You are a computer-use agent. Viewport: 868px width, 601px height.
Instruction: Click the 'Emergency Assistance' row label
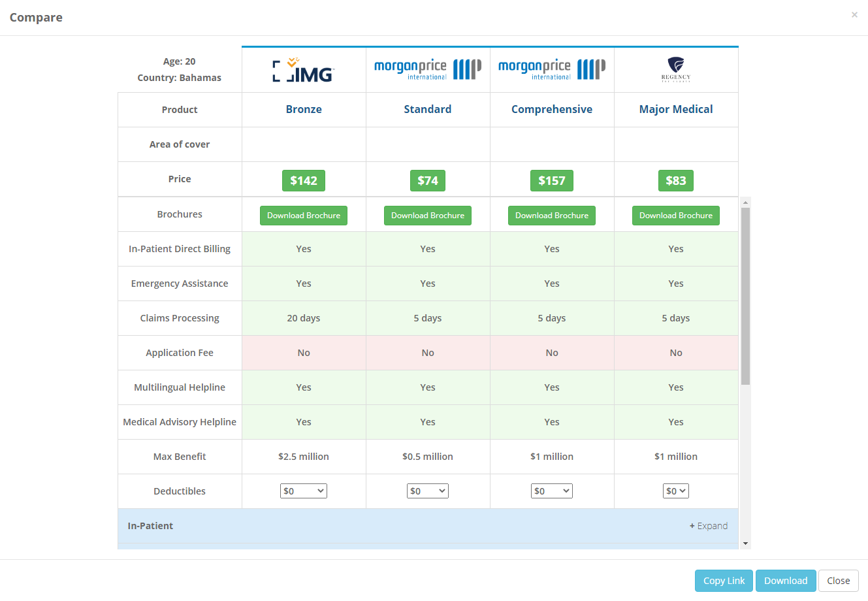point(180,284)
